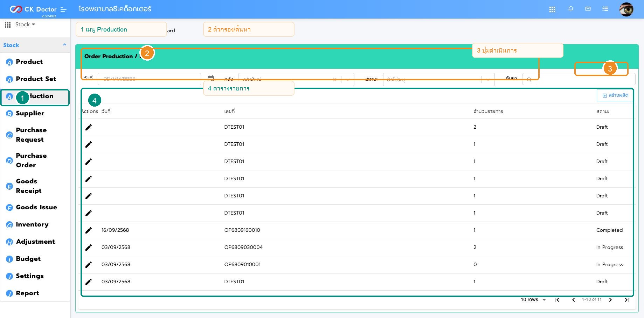Select the Completed status cell
The height and width of the screenshot is (318, 644).
point(609,230)
